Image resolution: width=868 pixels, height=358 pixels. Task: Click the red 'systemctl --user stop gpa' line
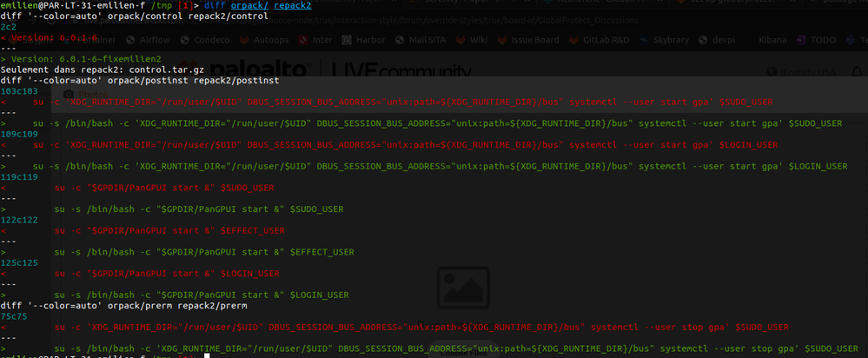pos(394,328)
